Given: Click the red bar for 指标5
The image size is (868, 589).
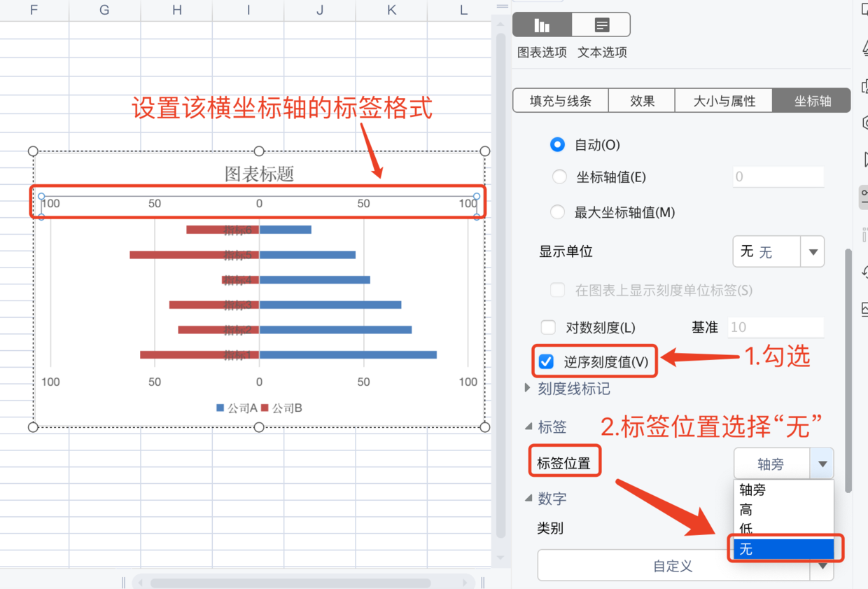Looking at the screenshot, I should pos(194,255).
